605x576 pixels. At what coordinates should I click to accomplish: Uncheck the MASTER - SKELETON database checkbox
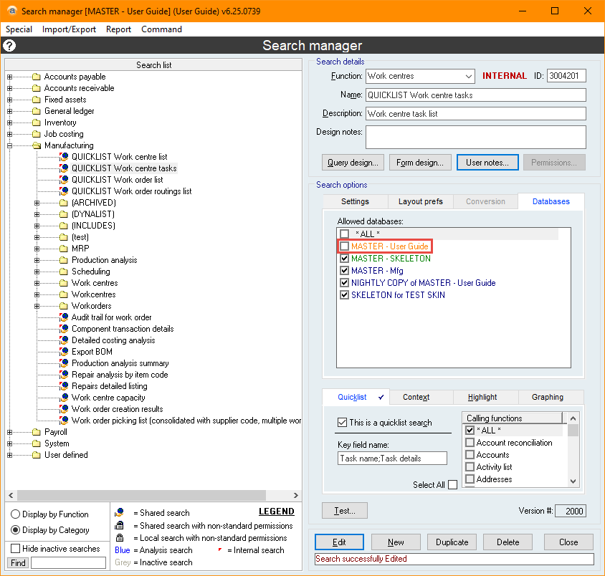click(345, 258)
